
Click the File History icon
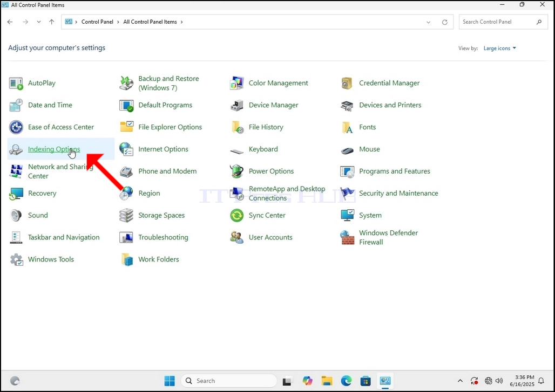coord(237,127)
